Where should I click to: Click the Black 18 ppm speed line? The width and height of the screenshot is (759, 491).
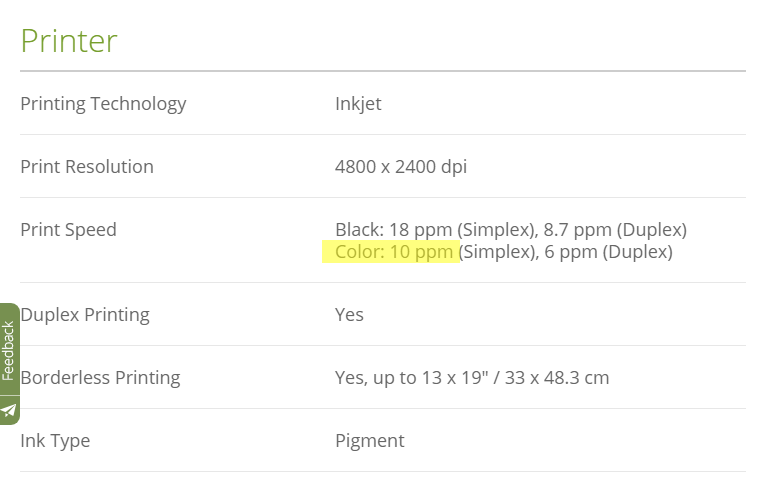tap(511, 230)
